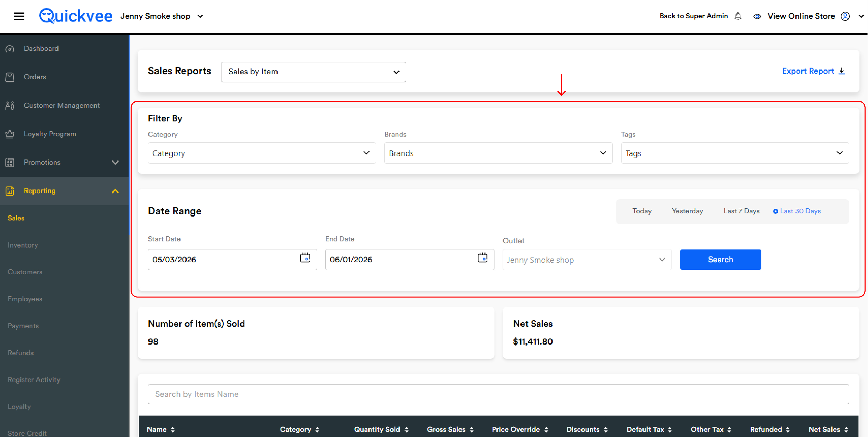Open the hamburger menu icon

pyautogui.click(x=19, y=16)
